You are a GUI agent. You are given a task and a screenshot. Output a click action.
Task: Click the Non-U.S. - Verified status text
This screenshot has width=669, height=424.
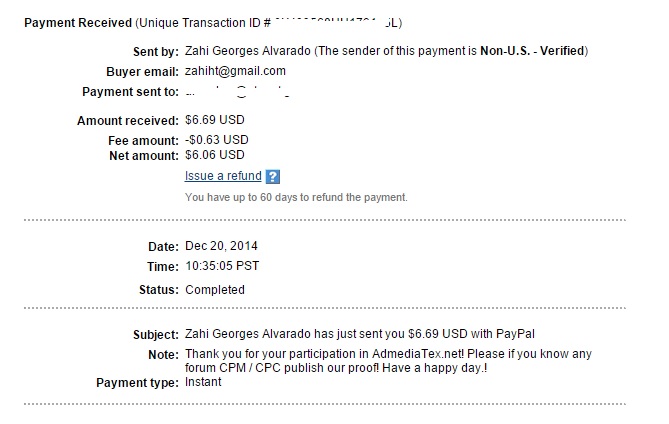pos(532,51)
